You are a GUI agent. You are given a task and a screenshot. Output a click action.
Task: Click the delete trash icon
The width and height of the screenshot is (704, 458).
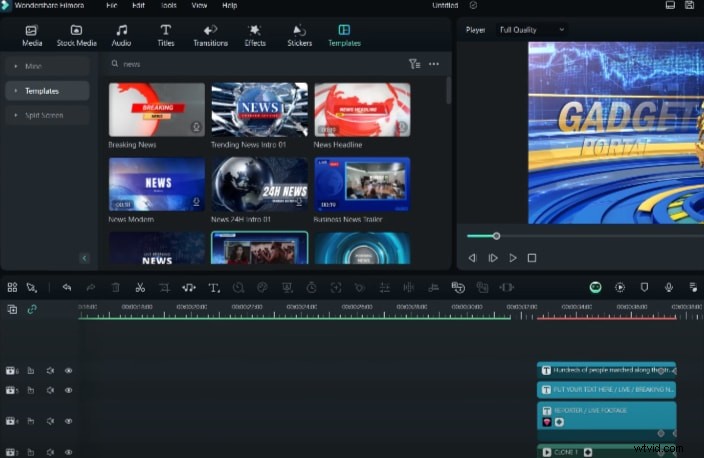[116, 287]
